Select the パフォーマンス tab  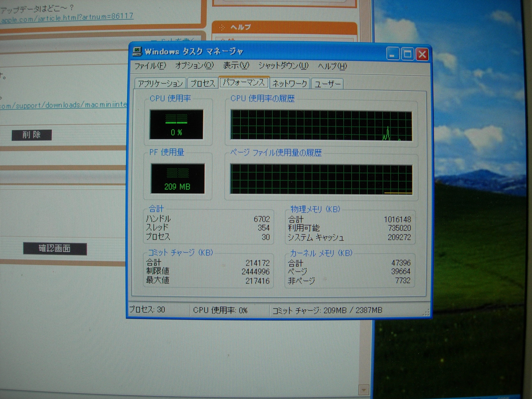[244, 83]
